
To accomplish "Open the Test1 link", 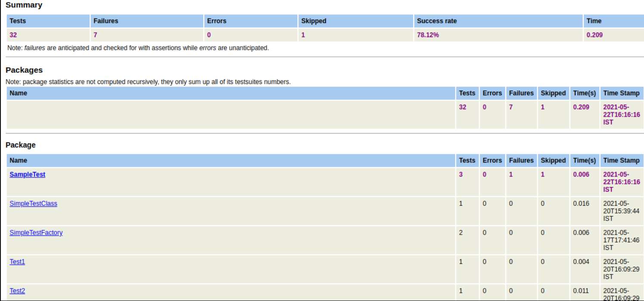I will [x=17, y=261].
